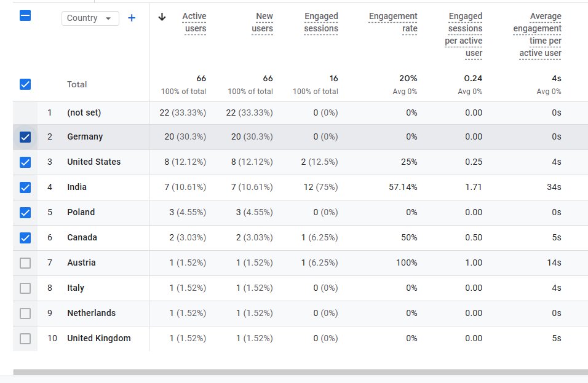Image resolution: width=588 pixels, height=383 pixels.
Task: Click the Engaged sessions column header
Action: coord(321,23)
